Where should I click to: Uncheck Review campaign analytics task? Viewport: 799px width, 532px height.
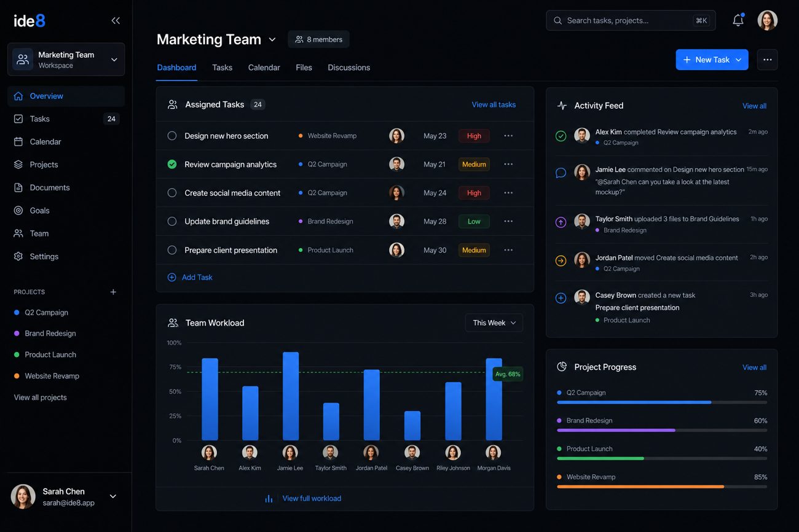coord(172,164)
